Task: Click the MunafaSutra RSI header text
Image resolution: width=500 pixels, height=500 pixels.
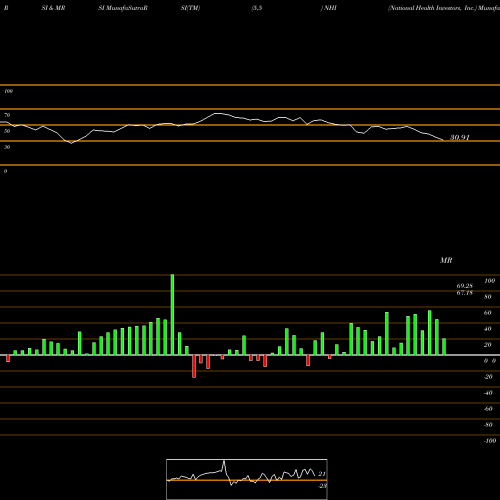Action: point(123,8)
